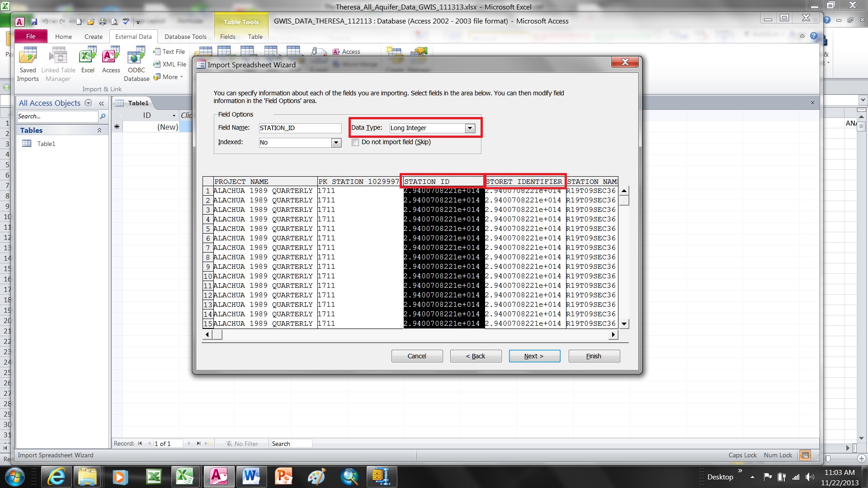Screen dimensions: 868x488
Task: Choose Text File import option
Action: coord(169,52)
